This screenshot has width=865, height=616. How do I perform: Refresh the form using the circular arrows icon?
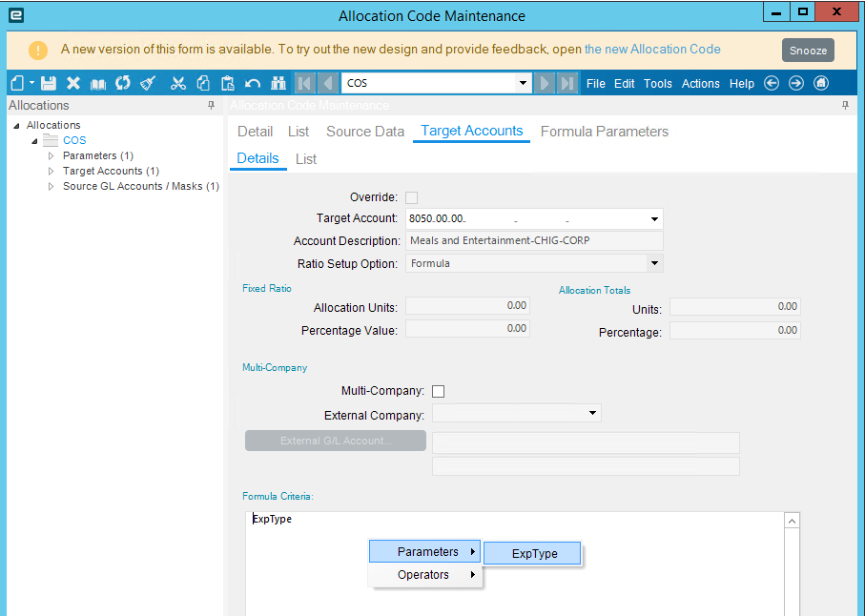[x=122, y=83]
